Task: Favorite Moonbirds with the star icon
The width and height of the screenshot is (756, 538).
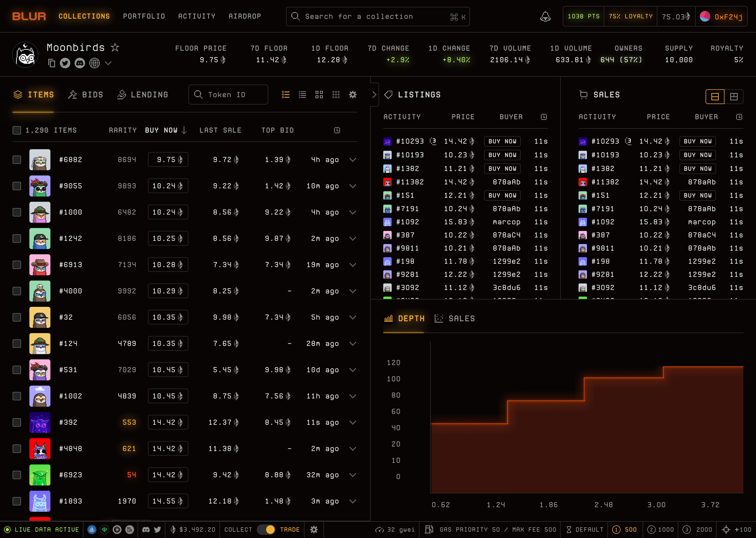Action: pos(115,47)
